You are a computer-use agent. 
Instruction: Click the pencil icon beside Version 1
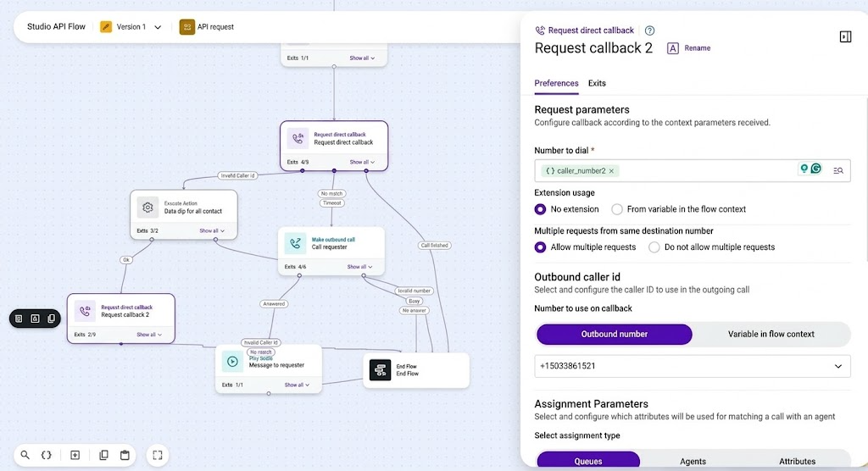[106, 26]
